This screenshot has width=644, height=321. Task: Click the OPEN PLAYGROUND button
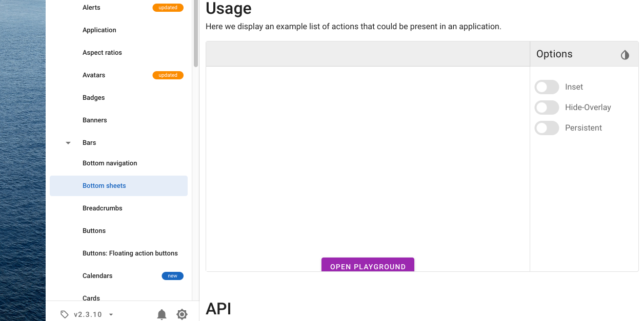(x=368, y=266)
